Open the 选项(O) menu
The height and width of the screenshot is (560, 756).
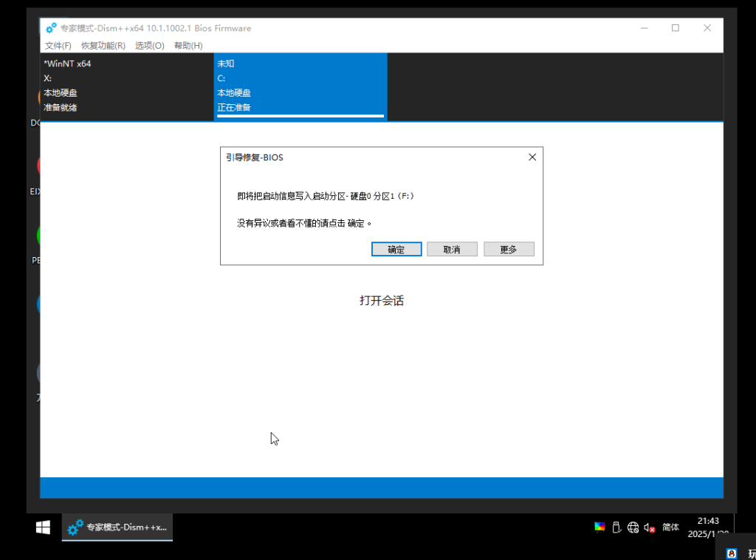click(x=150, y=46)
